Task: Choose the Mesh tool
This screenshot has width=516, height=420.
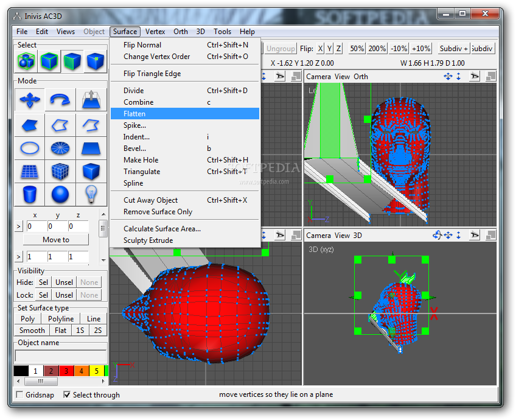Action: coord(30,171)
